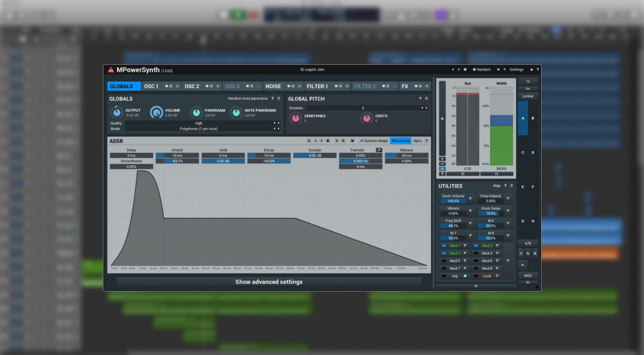Toggle the Lock switch
The width and height of the screenshot is (644, 355).
(476, 276)
